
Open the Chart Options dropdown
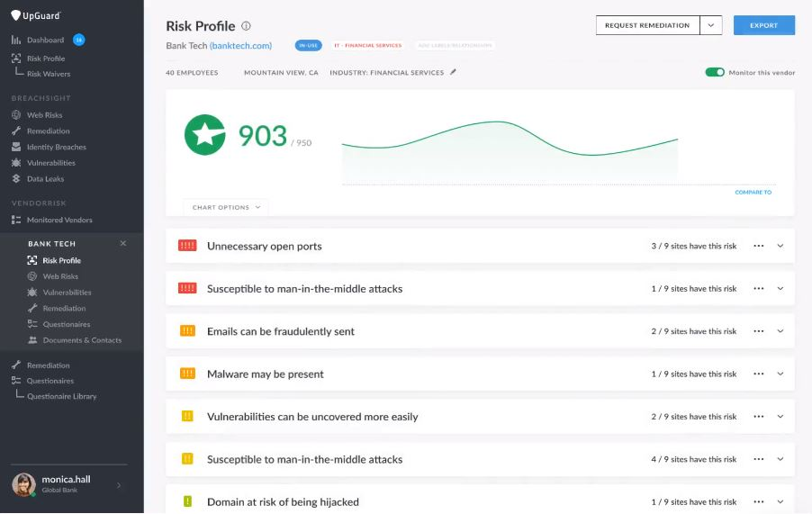click(x=226, y=207)
